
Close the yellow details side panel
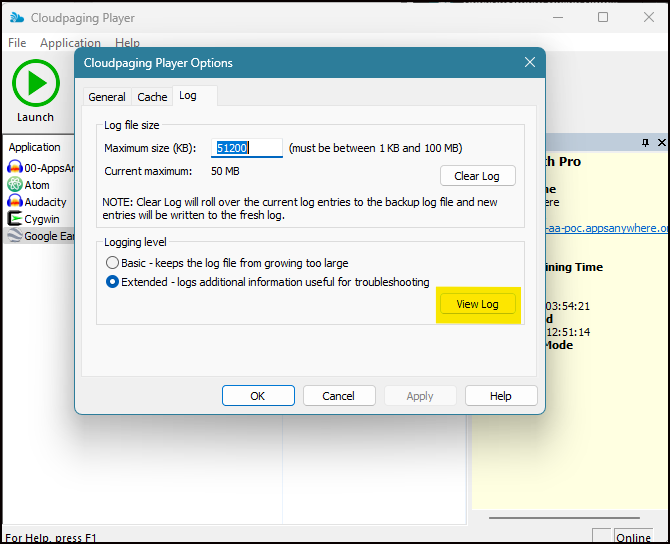pyautogui.click(x=661, y=144)
